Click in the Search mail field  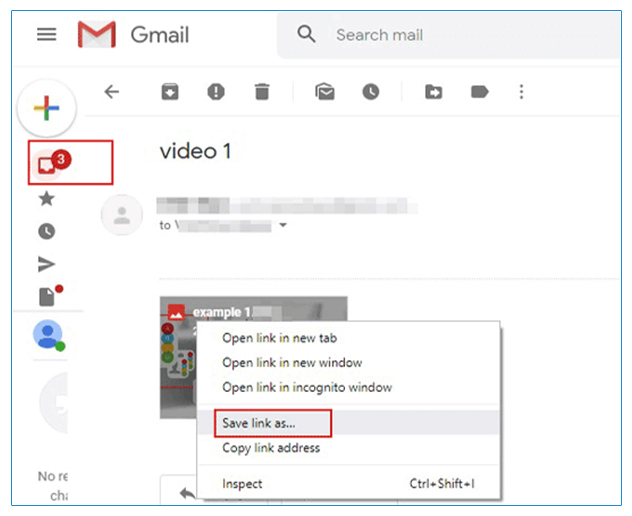tap(450, 35)
